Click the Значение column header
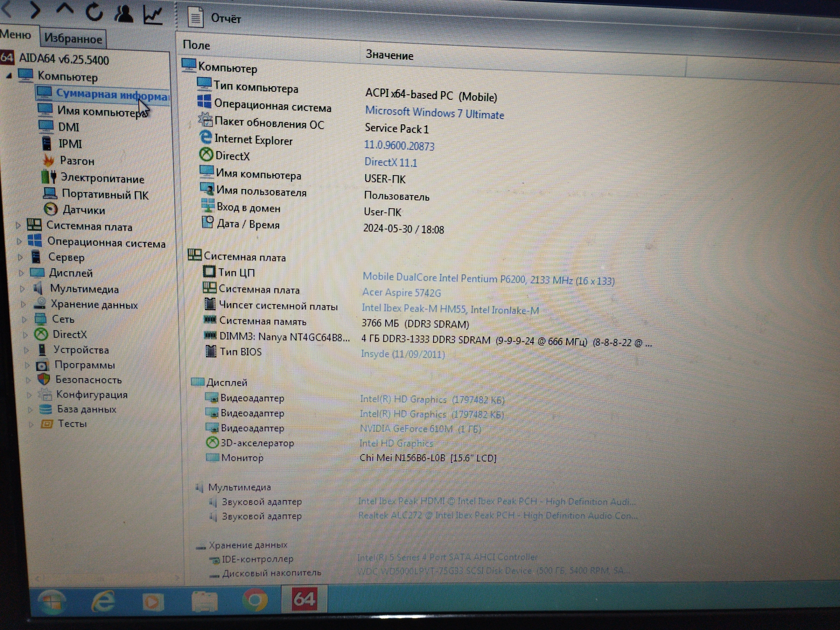Image resolution: width=840 pixels, height=630 pixels. tap(389, 55)
